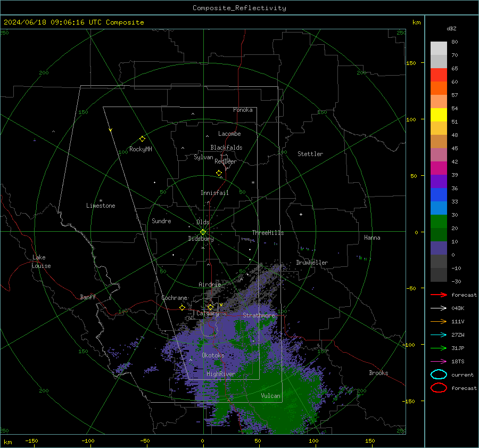The image size is (479, 448).
Task: Select the yellow 51 dBZ color swatch
Action: (x=439, y=115)
